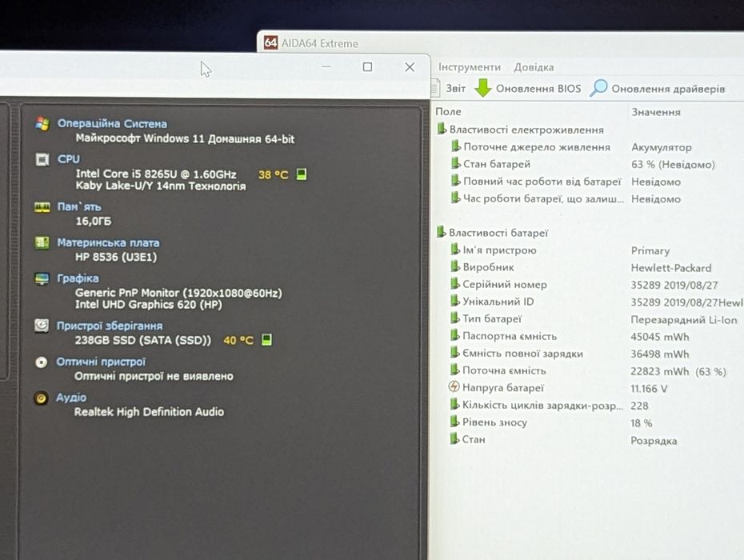744x560 pixels.
Task: Open the Інструменти menu in AIDA64
Action: (x=470, y=67)
